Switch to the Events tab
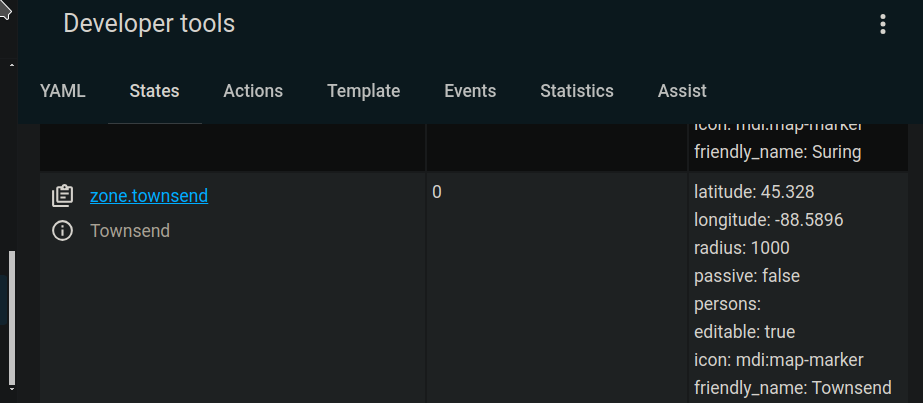Image resolution: width=923 pixels, height=403 pixels. coord(470,91)
